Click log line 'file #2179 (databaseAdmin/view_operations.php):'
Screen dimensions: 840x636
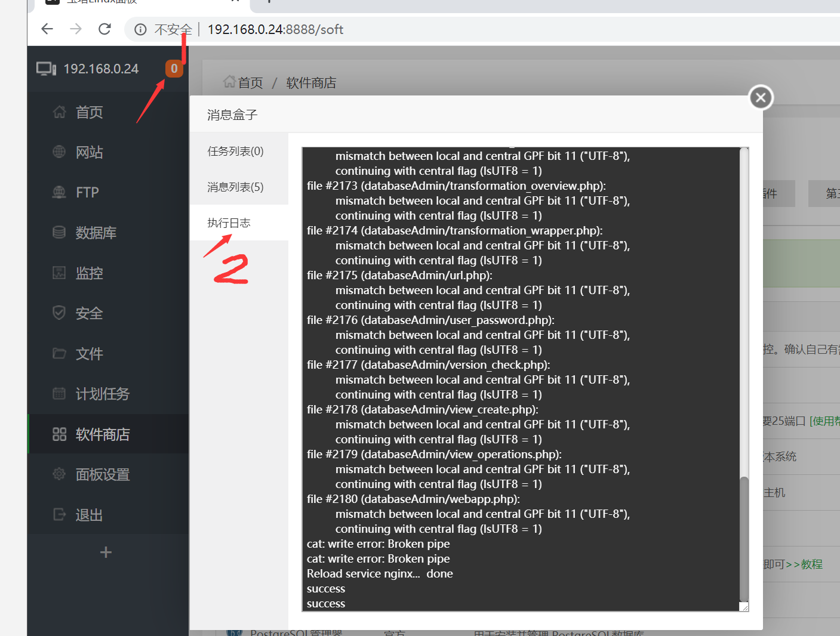click(x=434, y=455)
